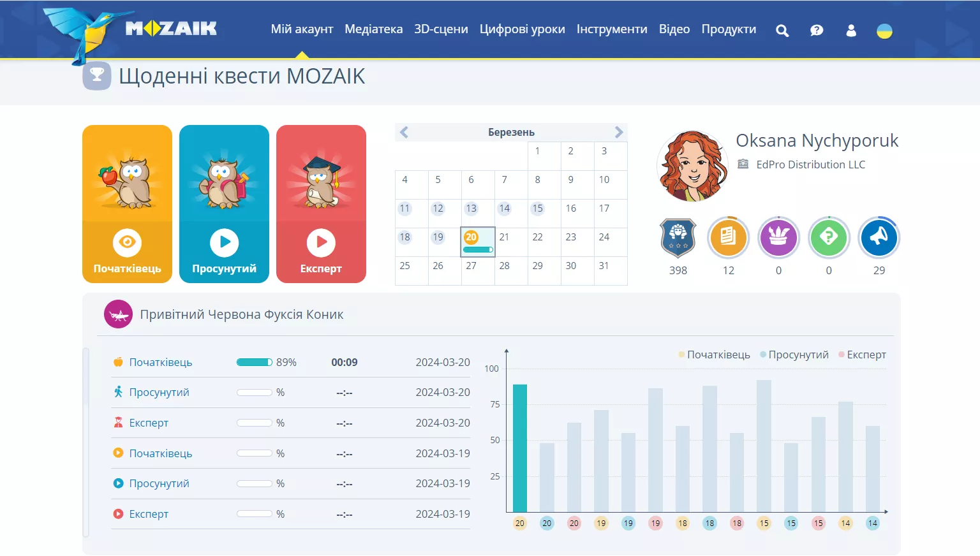Click the search magnifier icon
Screen dimensions: 980x556
(782, 31)
